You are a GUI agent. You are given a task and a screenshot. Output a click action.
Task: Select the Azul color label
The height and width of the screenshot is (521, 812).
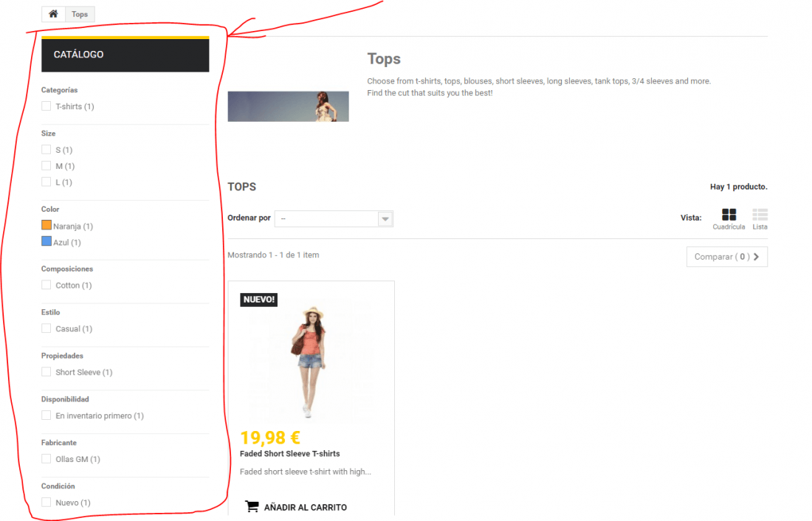(66, 242)
